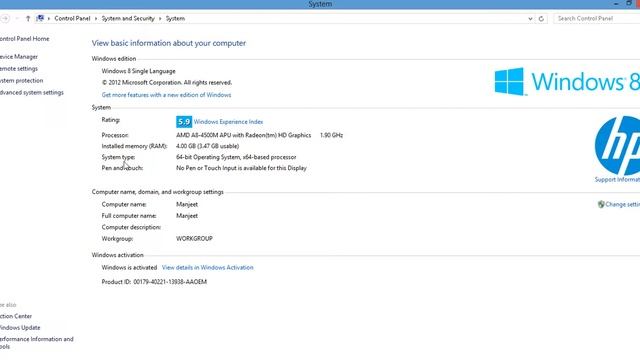Open Control Panel Home
The width and height of the screenshot is (640, 360).
pos(24,39)
